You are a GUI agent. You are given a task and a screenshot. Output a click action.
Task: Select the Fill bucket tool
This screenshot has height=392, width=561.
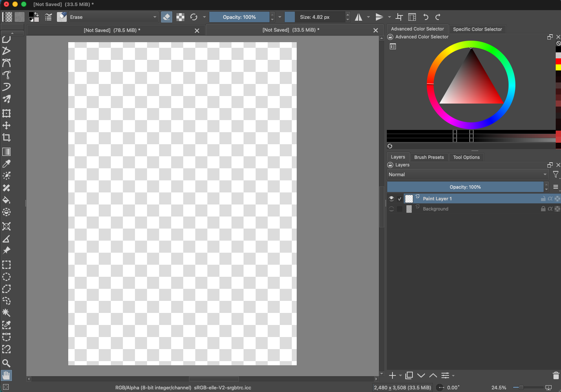[6, 200]
